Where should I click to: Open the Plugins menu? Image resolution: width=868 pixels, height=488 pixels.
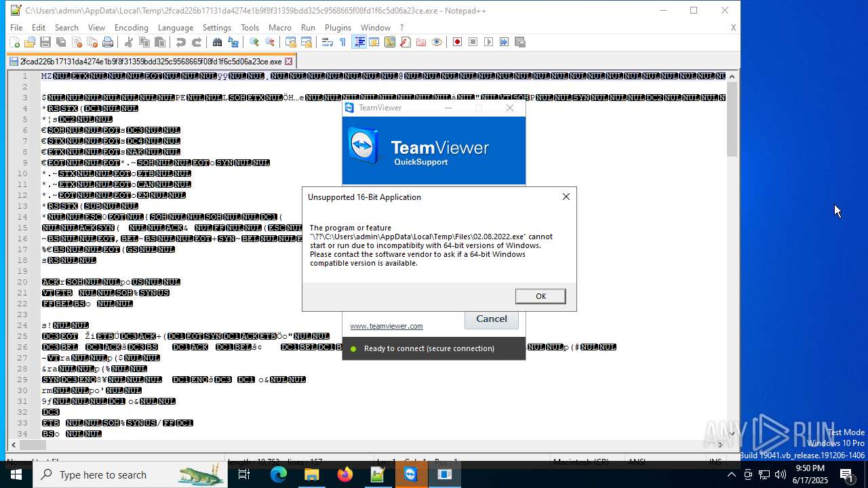click(x=338, y=28)
